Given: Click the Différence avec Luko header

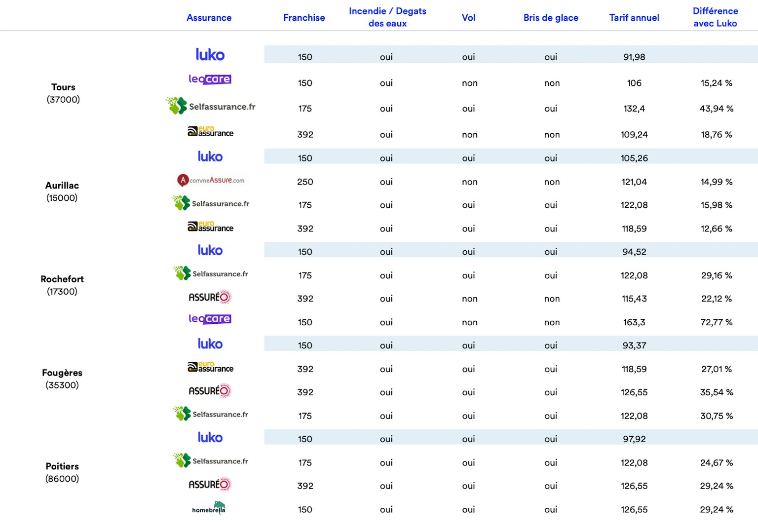Looking at the screenshot, I should click(715, 17).
